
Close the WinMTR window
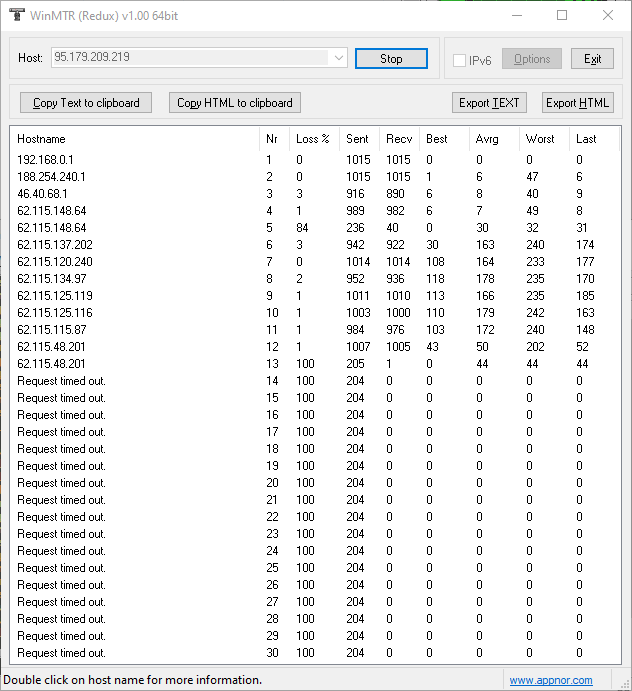pos(608,15)
